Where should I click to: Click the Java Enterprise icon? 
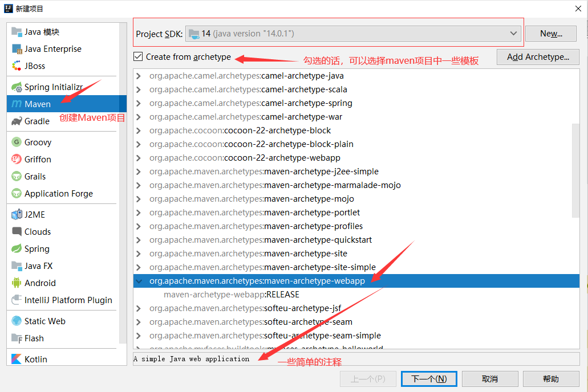point(17,49)
